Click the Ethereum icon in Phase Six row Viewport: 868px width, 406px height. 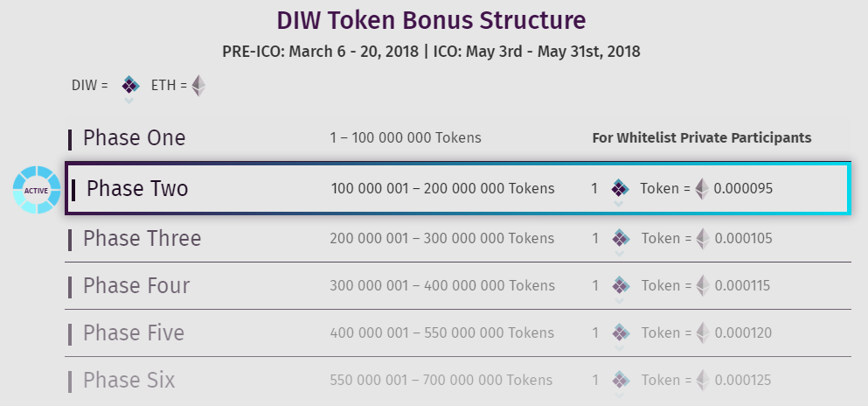click(702, 380)
